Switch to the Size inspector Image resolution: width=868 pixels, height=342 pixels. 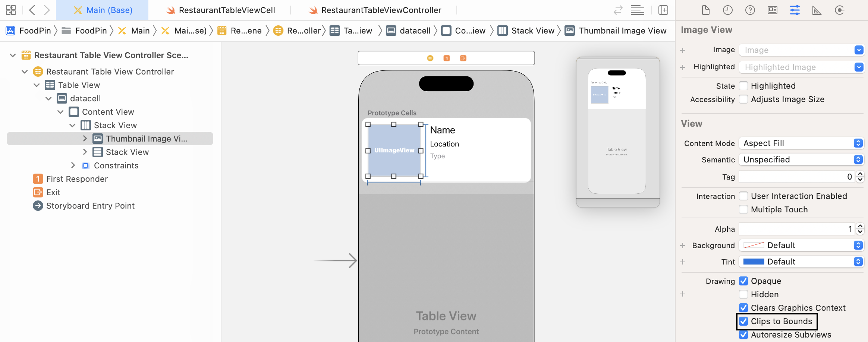pyautogui.click(x=817, y=10)
